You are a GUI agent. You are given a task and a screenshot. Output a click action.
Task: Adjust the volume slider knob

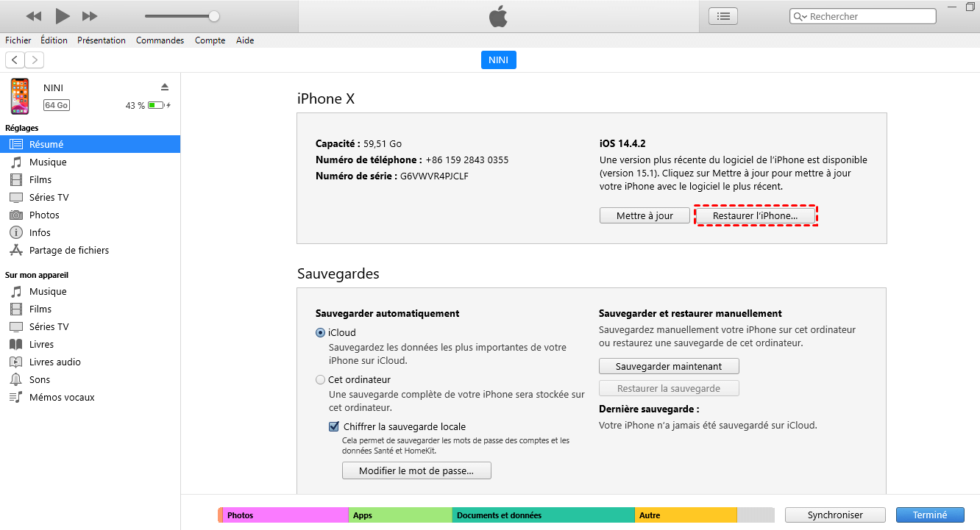pyautogui.click(x=214, y=16)
